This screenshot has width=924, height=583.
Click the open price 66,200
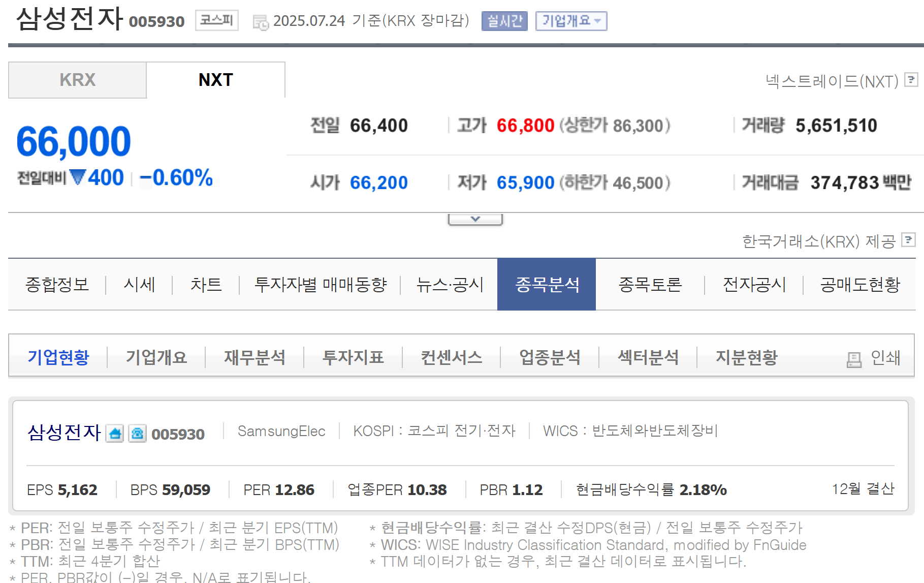(379, 182)
